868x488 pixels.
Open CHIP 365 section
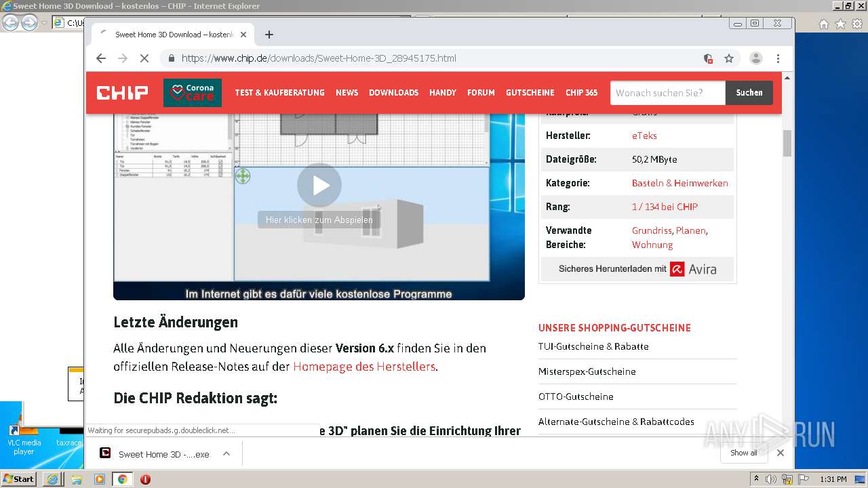[x=582, y=93]
